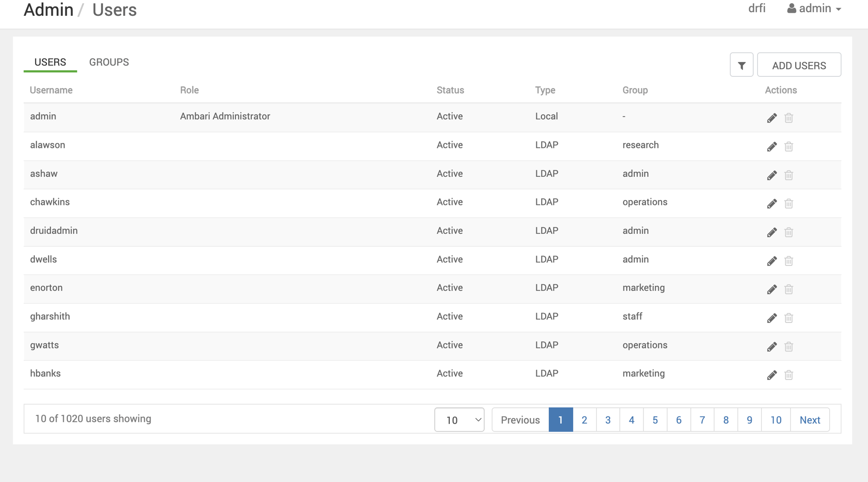The height and width of the screenshot is (482, 868).
Task: Open the drfi cluster link
Action: [x=757, y=9]
